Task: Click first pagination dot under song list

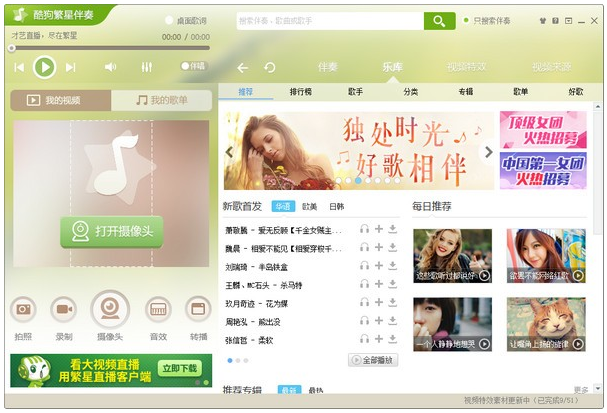Action: point(230,361)
